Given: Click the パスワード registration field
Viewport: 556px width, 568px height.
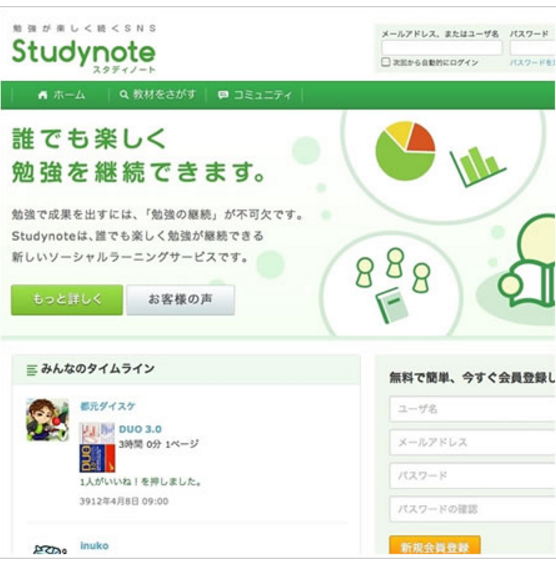Looking at the screenshot, I should pyautogui.click(x=472, y=476).
